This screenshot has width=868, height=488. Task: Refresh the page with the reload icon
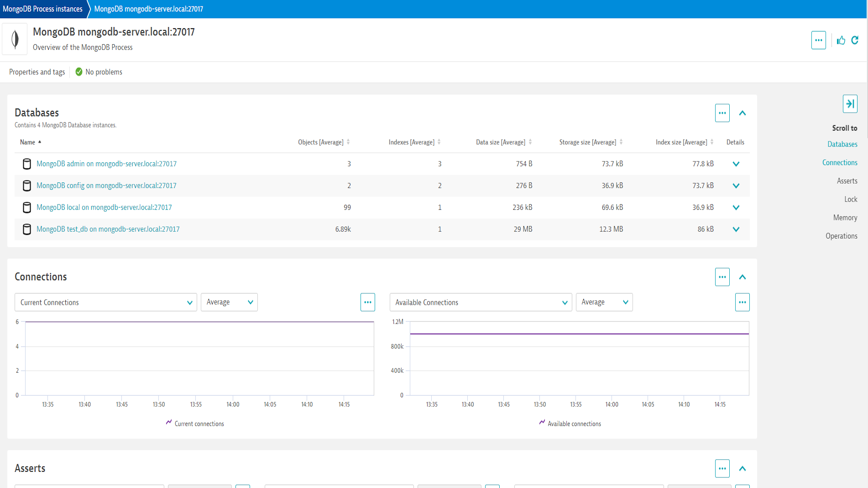[x=855, y=40]
